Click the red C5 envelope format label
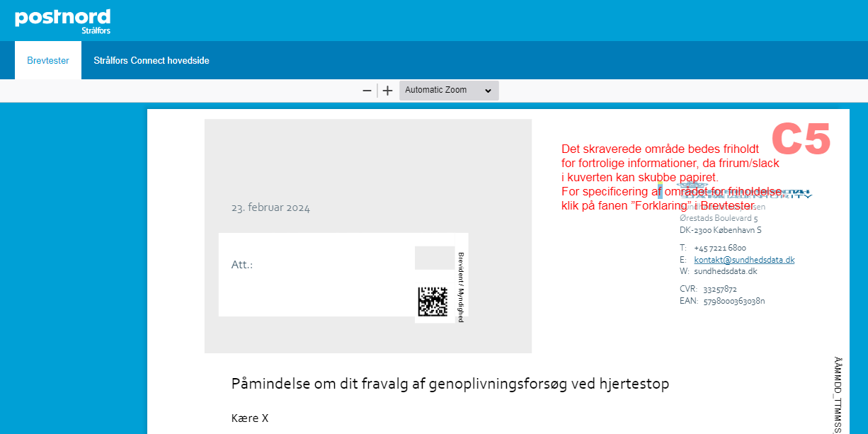This screenshot has height=434, width=868. click(x=800, y=139)
